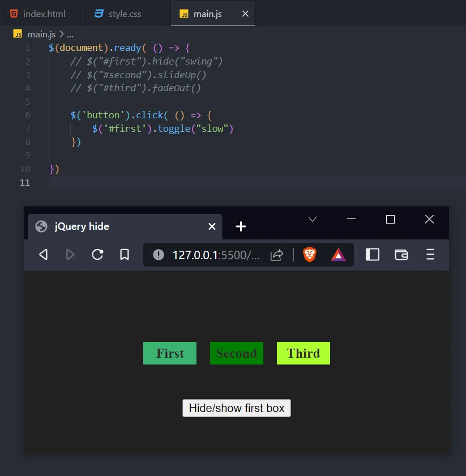
Task: Reload the current page in the browser
Action: point(97,254)
